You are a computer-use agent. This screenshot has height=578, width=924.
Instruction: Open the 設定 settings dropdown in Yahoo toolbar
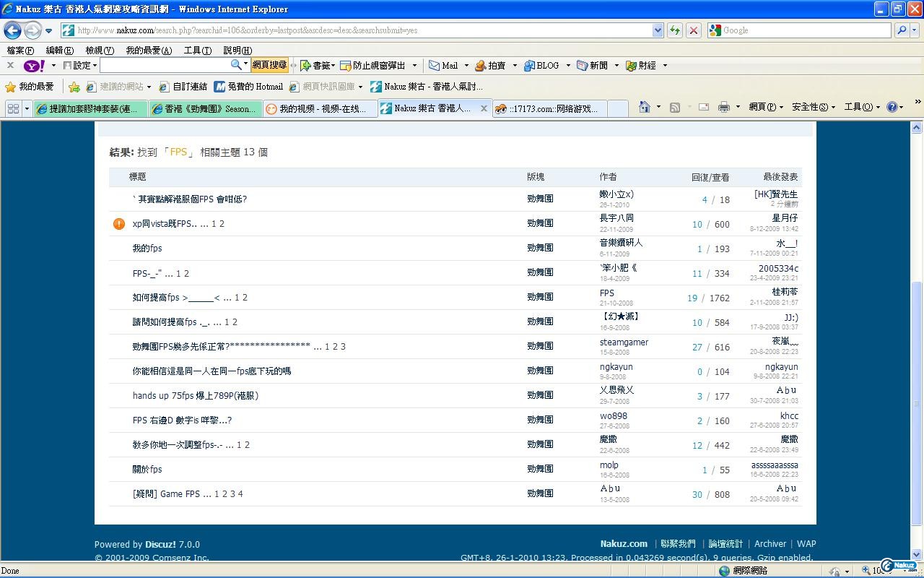[x=80, y=65]
